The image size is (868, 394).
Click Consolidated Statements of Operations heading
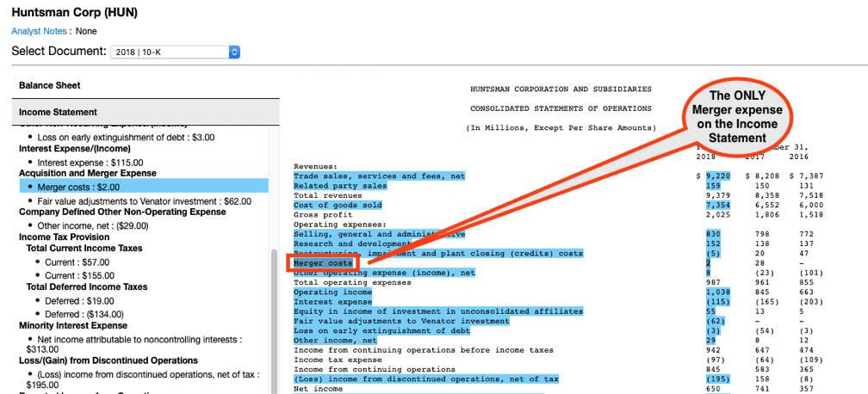[561, 108]
